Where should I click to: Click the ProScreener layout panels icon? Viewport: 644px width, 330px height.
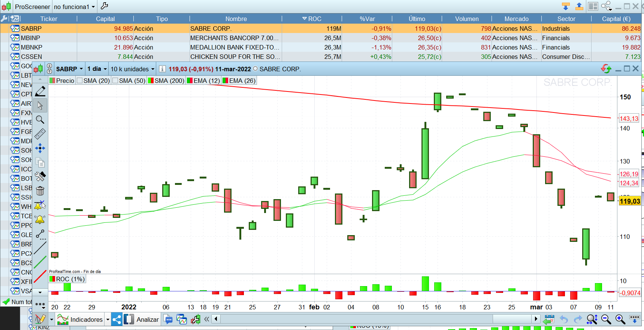593,6
